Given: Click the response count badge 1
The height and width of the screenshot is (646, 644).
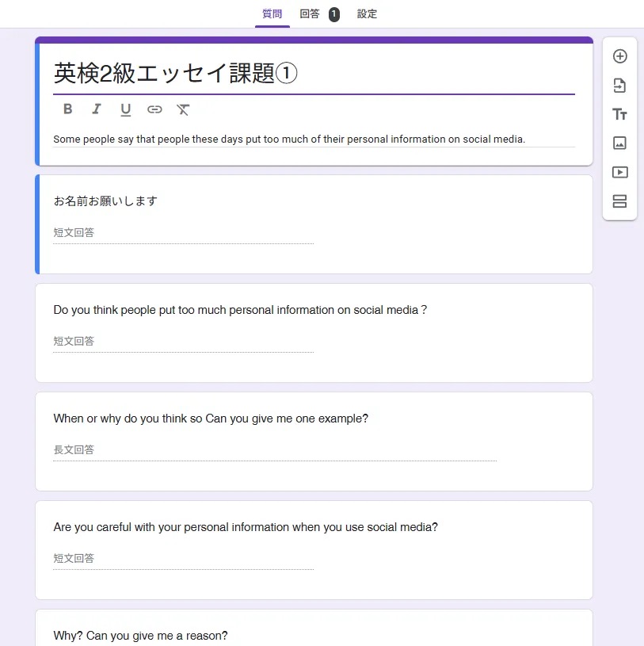Looking at the screenshot, I should pyautogui.click(x=334, y=14).
